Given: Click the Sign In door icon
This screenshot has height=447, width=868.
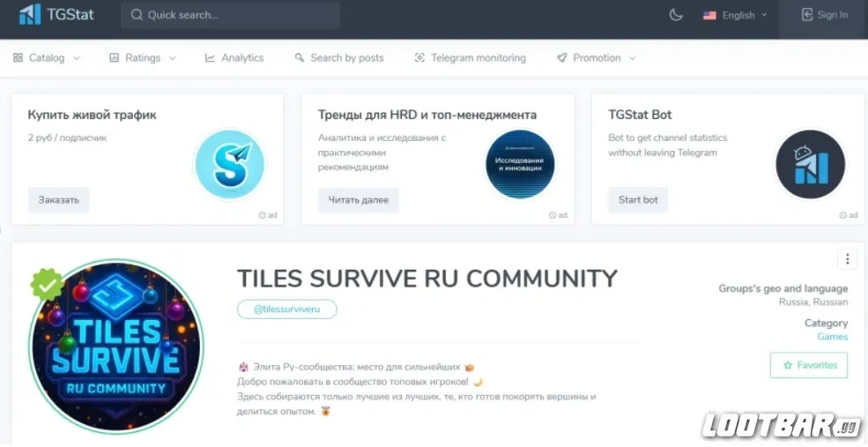Looking at the screenshot, I should pos(807,15).
